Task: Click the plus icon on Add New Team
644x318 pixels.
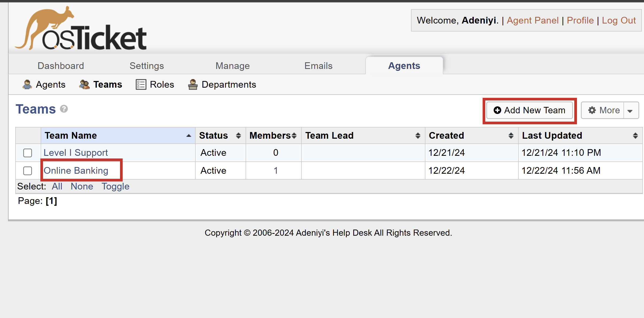Action: point(497,110)
